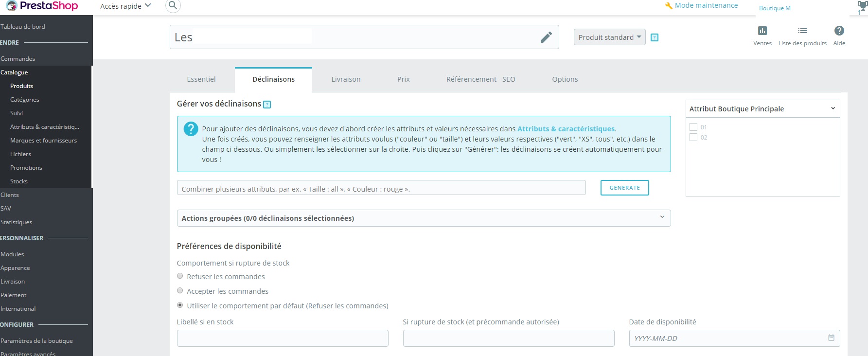Open Fichiers submenu item
The image size is (868, 356).
point(20,154)
